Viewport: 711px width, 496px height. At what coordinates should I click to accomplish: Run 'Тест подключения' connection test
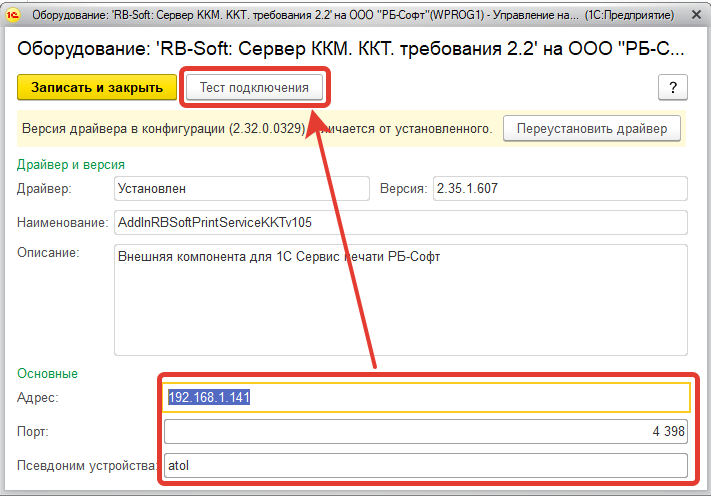254,87
